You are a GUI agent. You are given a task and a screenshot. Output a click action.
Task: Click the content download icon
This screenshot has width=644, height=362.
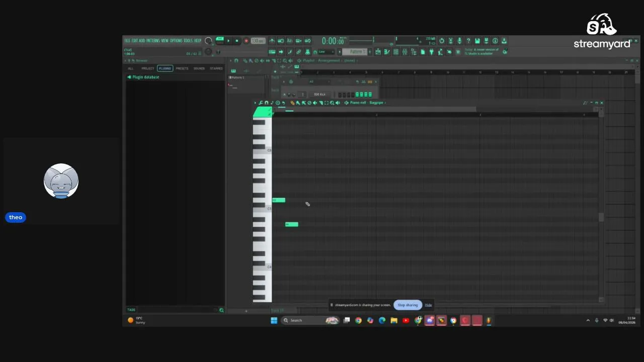(504, 41)
